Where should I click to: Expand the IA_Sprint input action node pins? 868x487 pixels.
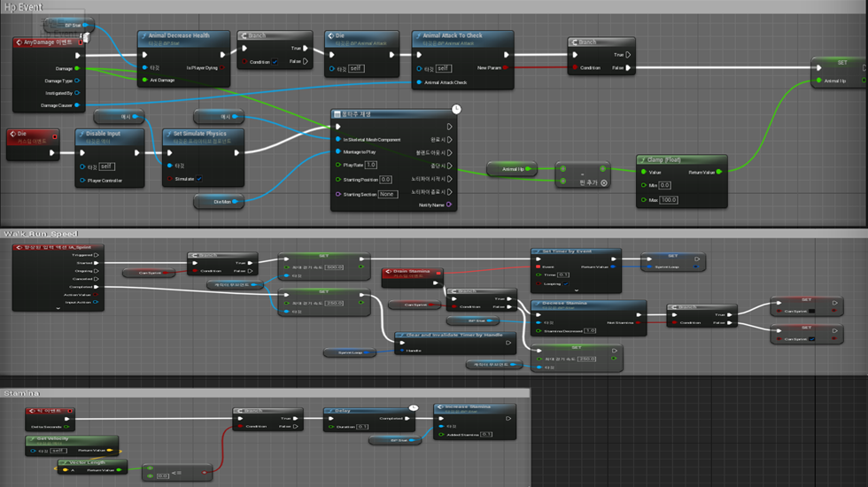[58, 308]
